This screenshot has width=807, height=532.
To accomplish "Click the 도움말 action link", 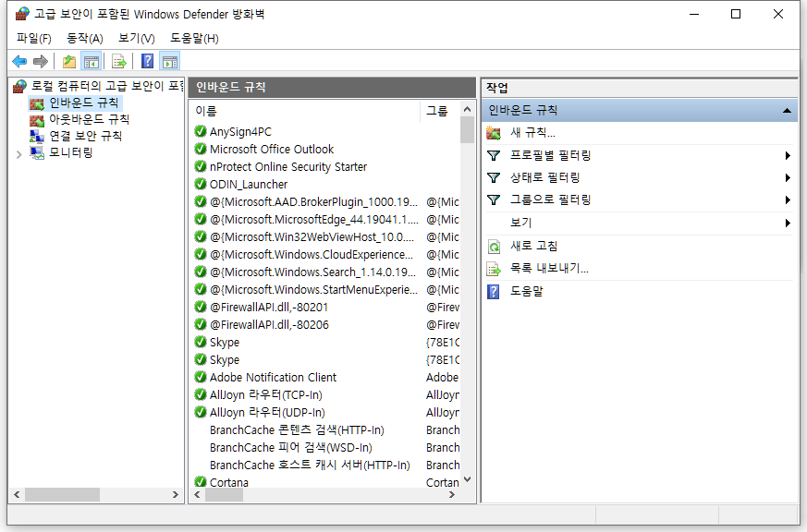I will click(x=527, y=292).
